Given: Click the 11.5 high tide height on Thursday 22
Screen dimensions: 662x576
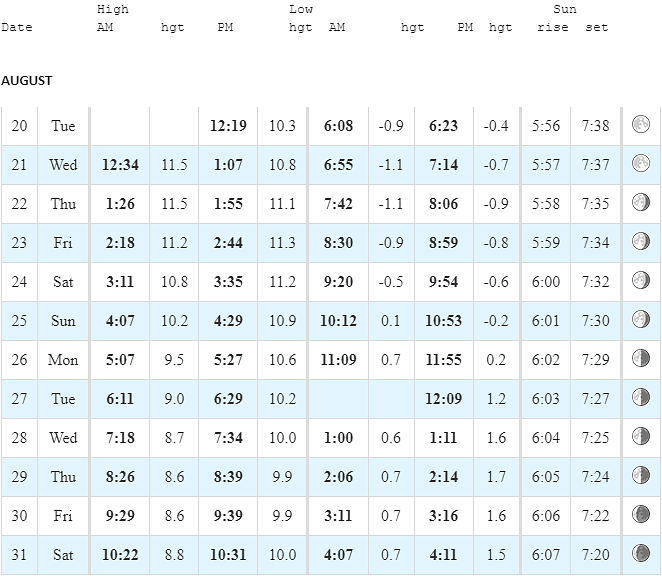Looking at the screenshot, I should pyautogui.click(x=174, y=204).
